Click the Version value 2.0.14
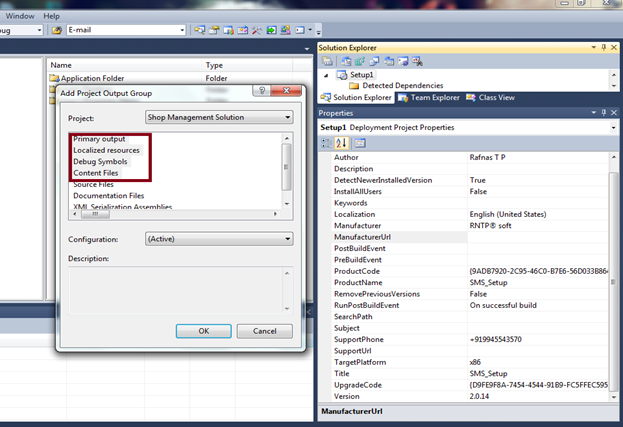623x427 pixels. pyautogui.click(x=479, y=396)
